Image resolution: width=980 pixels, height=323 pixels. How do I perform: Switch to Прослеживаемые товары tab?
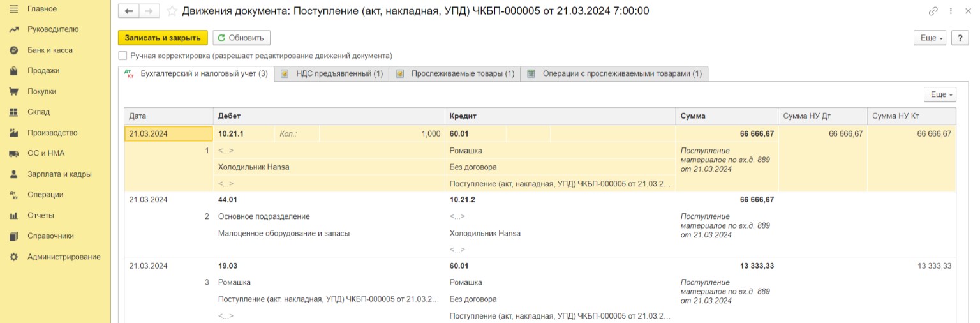pos(455,73)
